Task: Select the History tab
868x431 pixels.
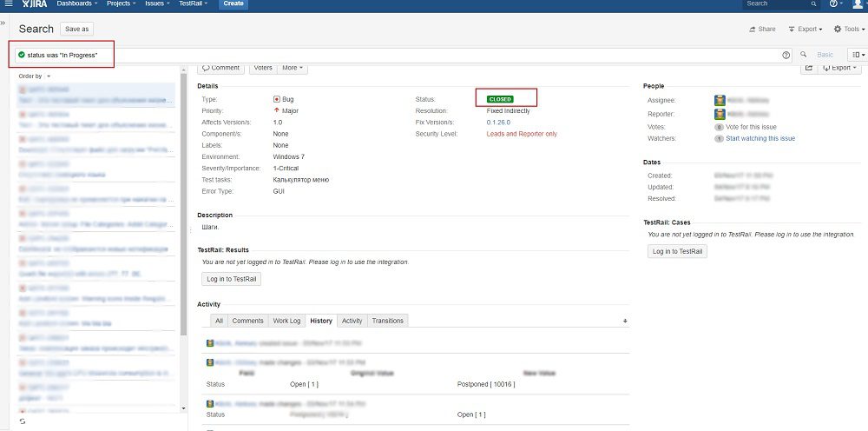Action: click(x=321, y=321)
